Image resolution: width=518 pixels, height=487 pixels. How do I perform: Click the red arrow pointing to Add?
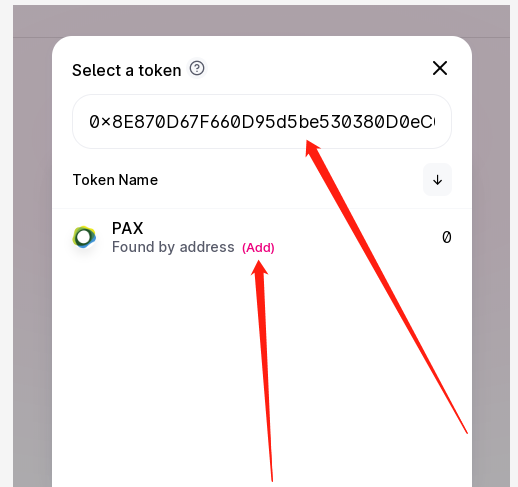point(263,370)
